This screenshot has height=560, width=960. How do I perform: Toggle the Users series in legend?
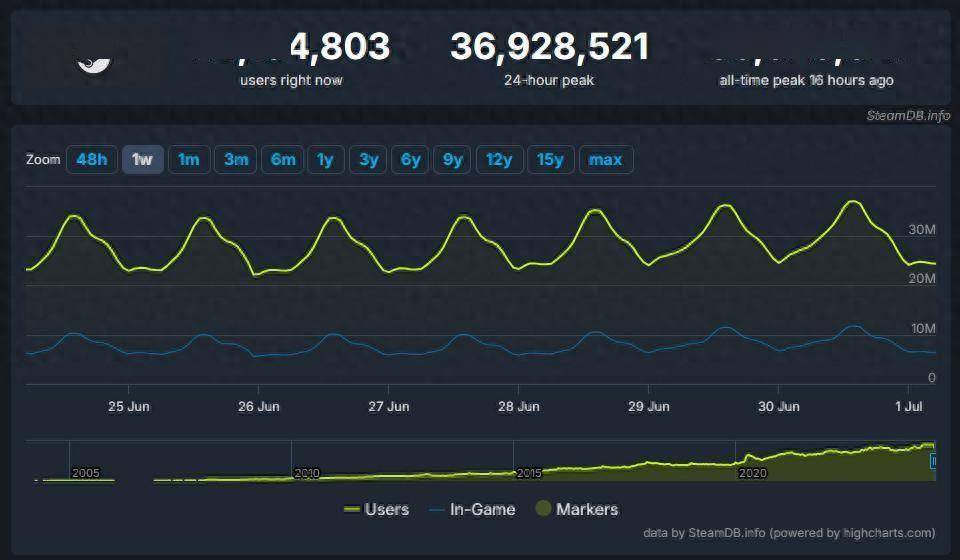(377, 509)
